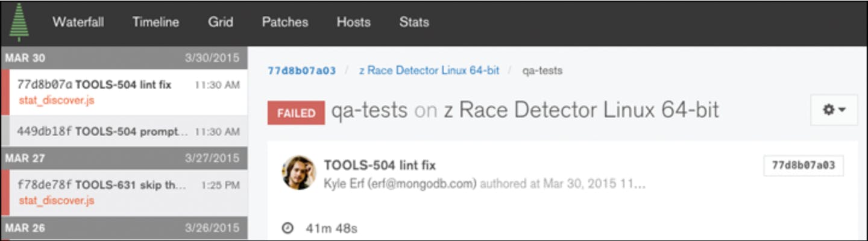The height and width of the screenshot is (241, 868).
Task: Open the Patches page
Action: point(285,22)
